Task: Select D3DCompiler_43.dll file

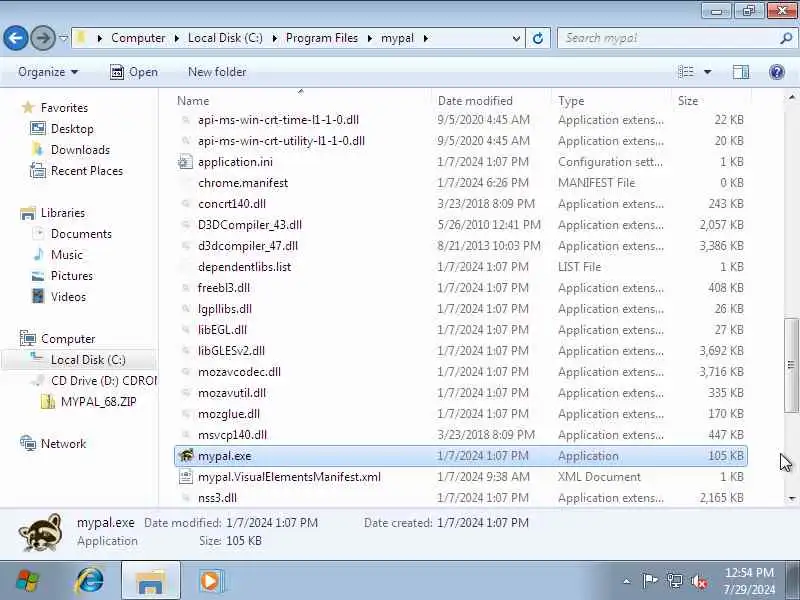Action: coord(249,224)
